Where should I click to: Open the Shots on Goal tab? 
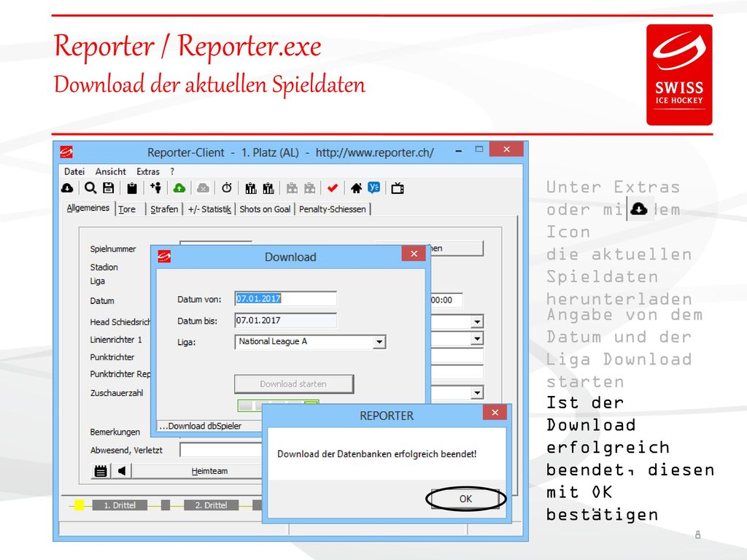[265, 209]
